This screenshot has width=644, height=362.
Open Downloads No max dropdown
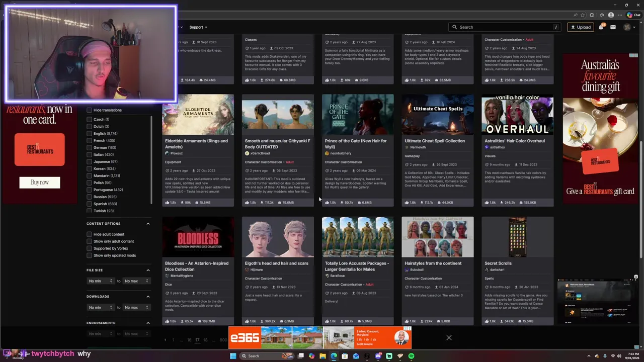point(136,307)
